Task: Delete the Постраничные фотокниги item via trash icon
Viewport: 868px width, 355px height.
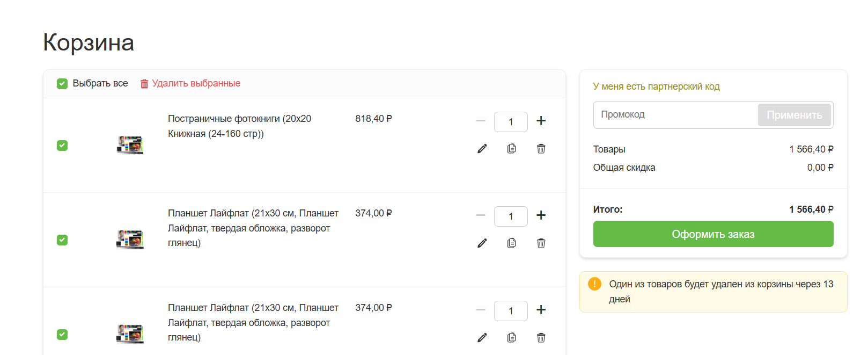Action: (x=541, y=149)
